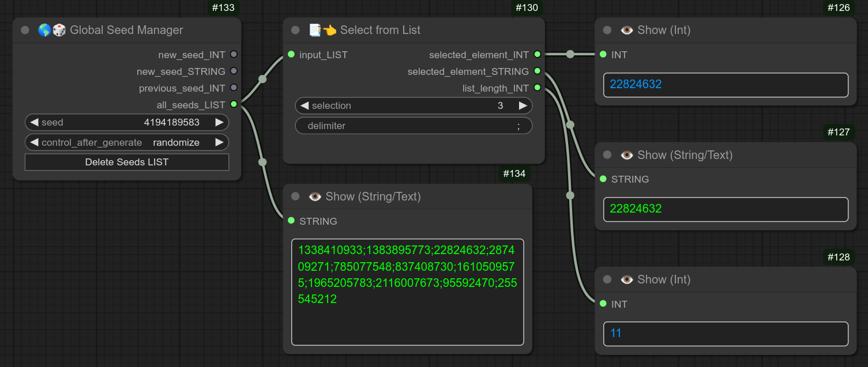Toggle collapse dot on Show (Int) #128
Viewport: 868px width, 367px height.
click(x=606, y=279)
